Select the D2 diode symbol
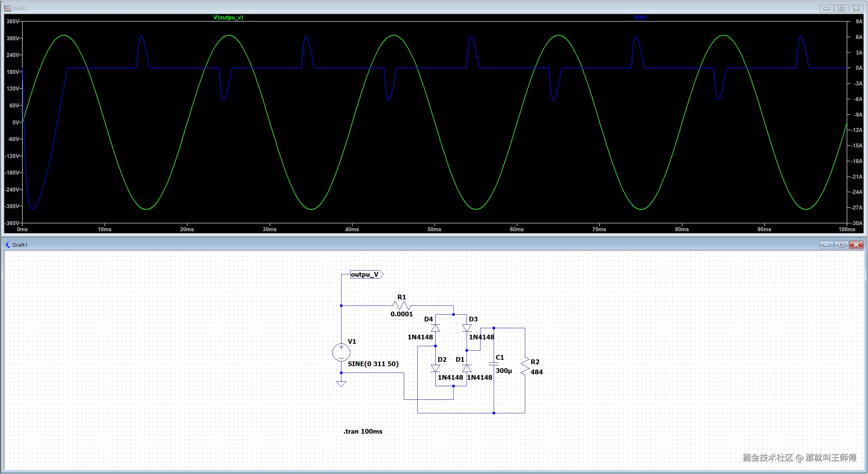This screenshot has height=474, width=868. click(435, 368)
